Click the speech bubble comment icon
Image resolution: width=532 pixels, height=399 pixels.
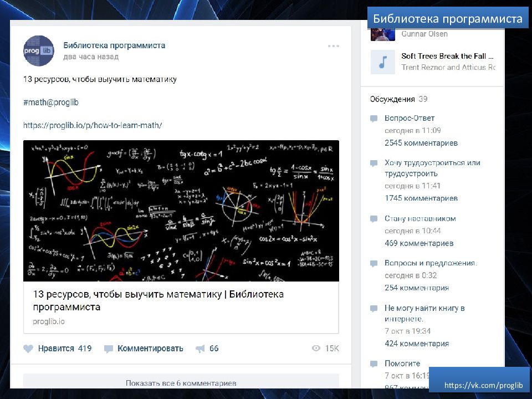tap(108, 349)
